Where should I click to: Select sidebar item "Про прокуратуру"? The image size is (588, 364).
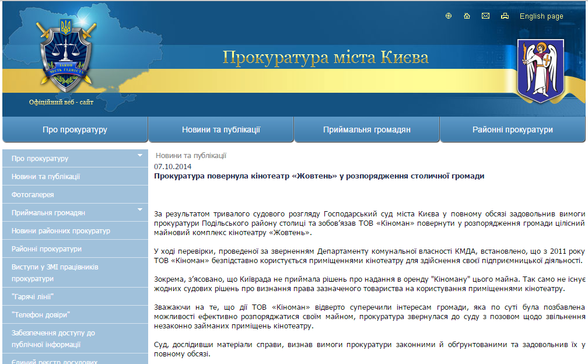pos(75,158)
